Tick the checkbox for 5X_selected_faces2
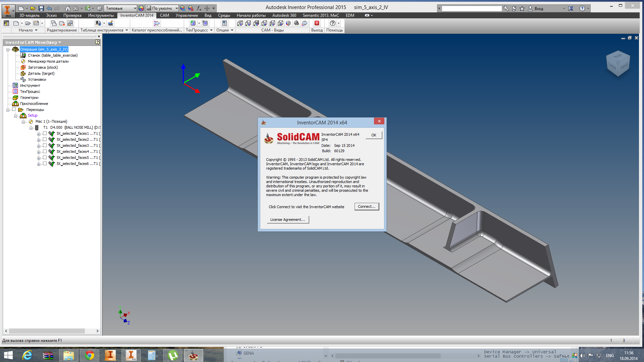 pos(45,139)
